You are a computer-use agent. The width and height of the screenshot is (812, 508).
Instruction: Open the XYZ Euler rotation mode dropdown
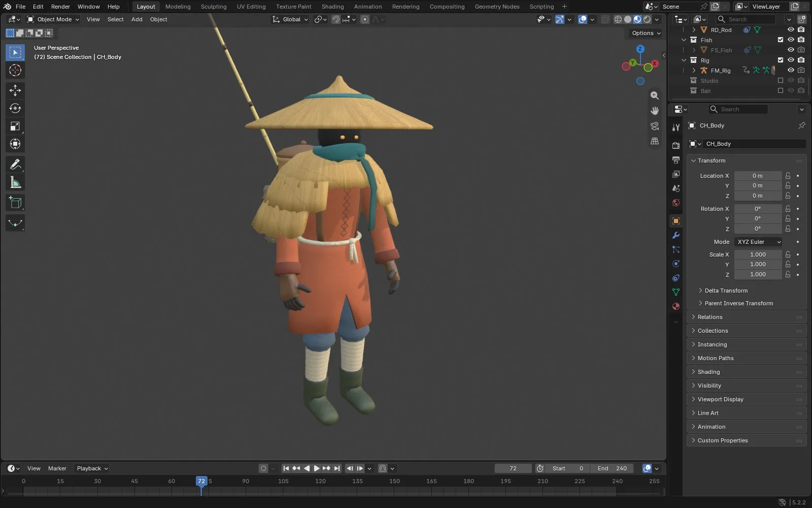[x=758, y=242]
